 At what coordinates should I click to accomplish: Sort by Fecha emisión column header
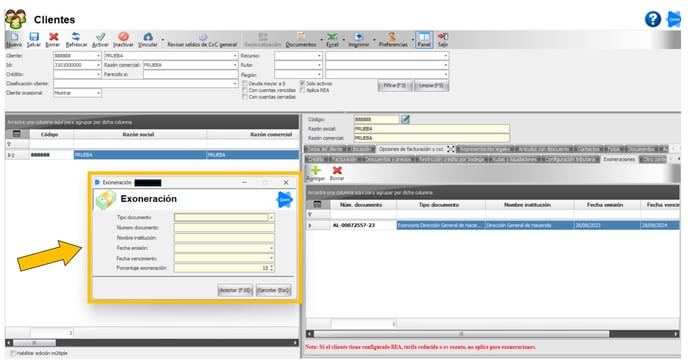pos(606,205)
